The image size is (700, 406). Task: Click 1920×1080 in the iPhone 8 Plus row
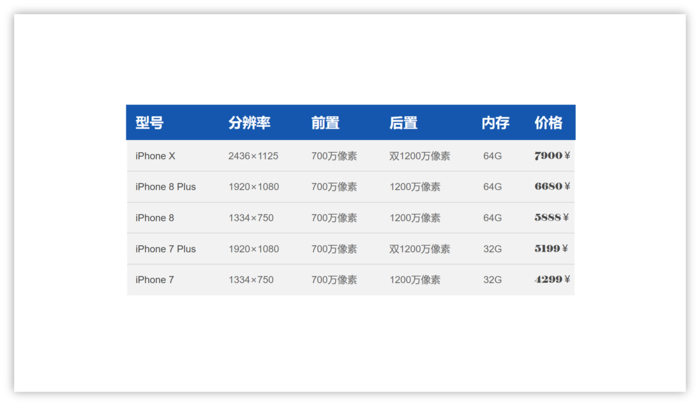[x=254, y=187]
